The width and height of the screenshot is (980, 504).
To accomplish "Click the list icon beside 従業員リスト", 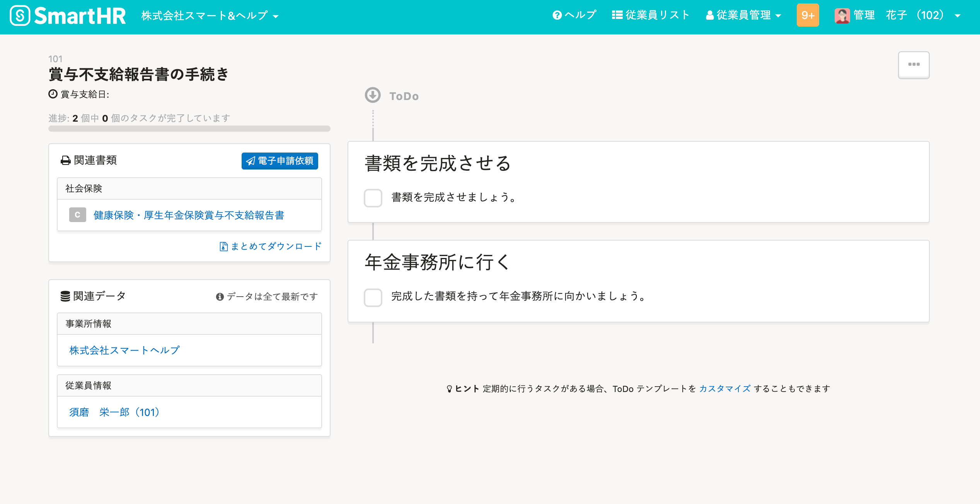I will point(617,15).
